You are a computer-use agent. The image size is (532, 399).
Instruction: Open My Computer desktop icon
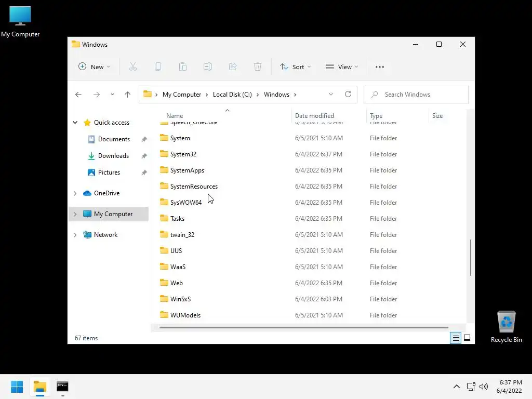point(20,22)
